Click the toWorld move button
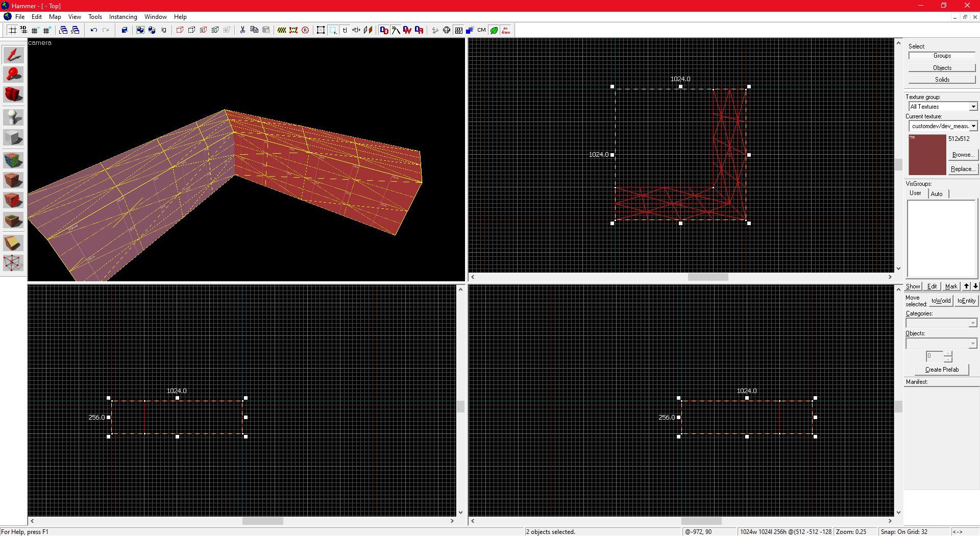980x536 pixels. pyautogui.click(x=941, y=301)
